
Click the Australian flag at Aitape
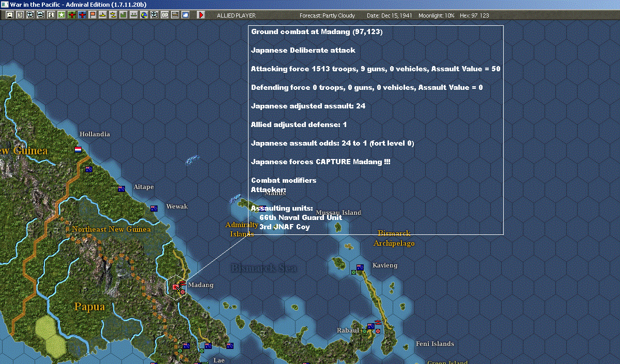point(121,189)
